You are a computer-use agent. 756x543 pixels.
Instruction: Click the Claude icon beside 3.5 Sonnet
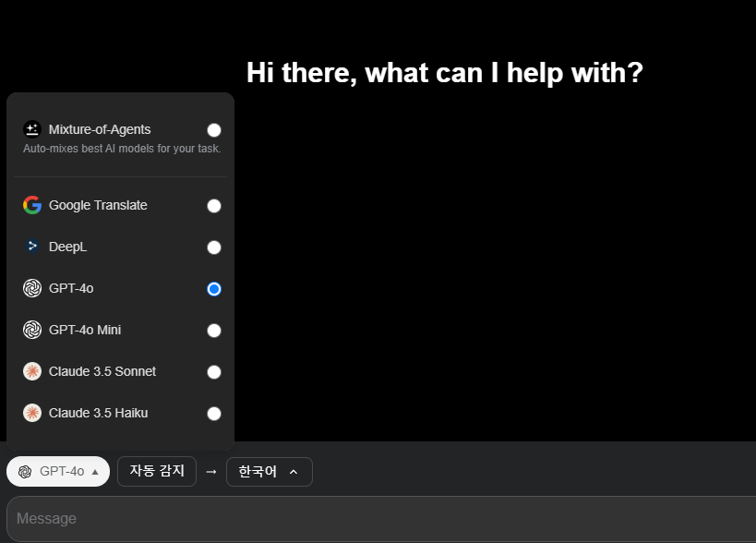tap(32, 371)
